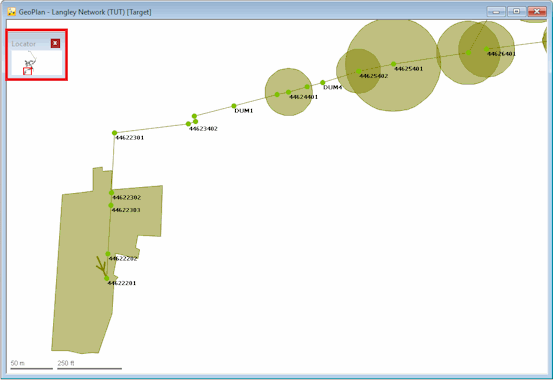Viewport: 553px width, 380px height.
Task: Select node 44625402
Action: pos(359,71)
